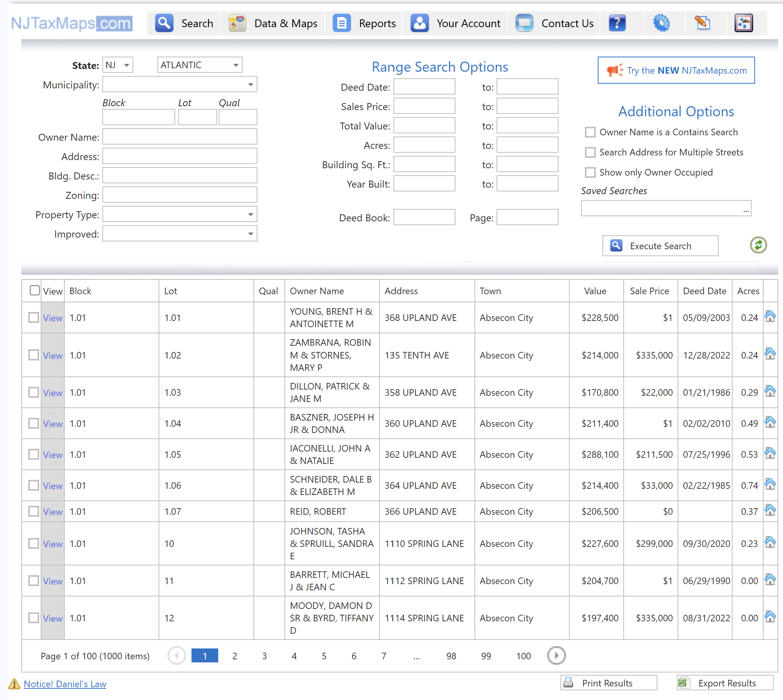The height and width of the screenshot is (700, 783).
Task: Click the Owner Name input field
Action: [x=179, y=137]
